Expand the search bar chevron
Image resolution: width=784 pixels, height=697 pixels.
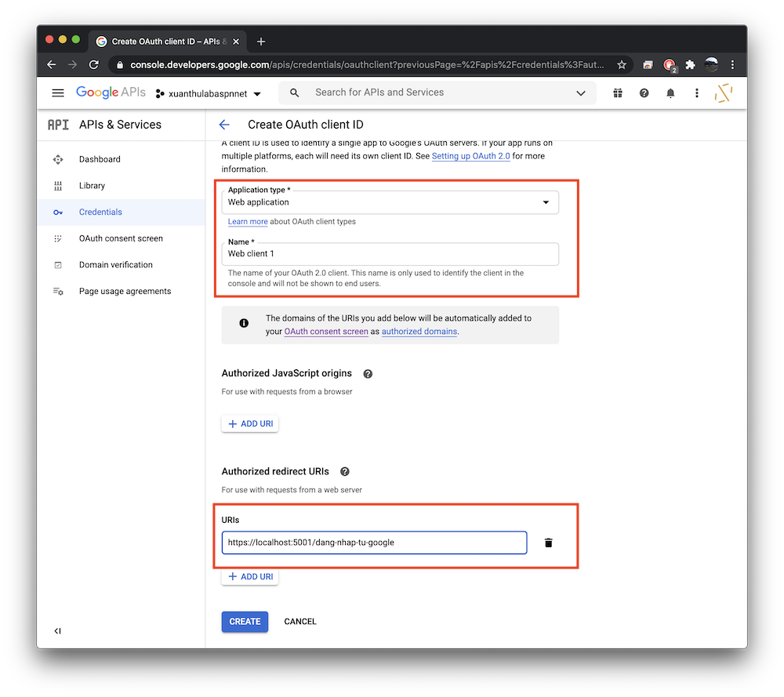coord(580,93)
